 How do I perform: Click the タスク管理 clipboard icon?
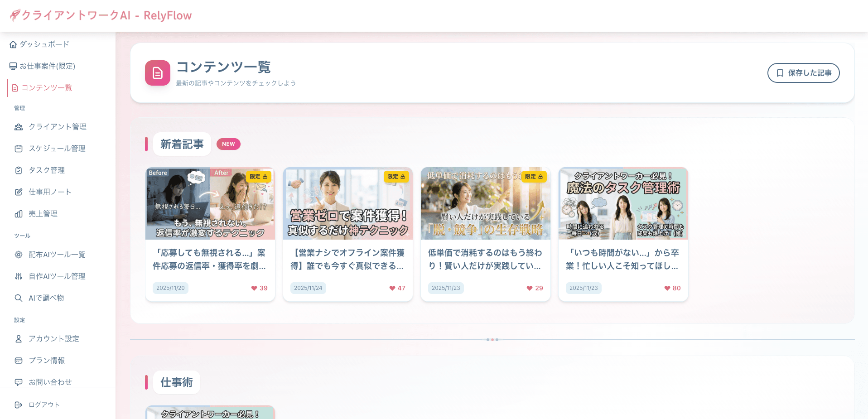[18, 170]
